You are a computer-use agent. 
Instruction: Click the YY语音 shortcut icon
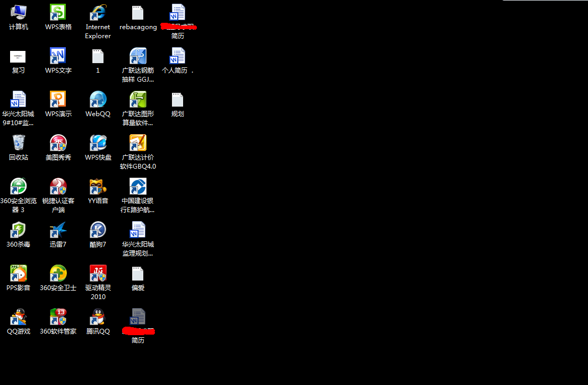pyautogui.click(x=98, y=186)
